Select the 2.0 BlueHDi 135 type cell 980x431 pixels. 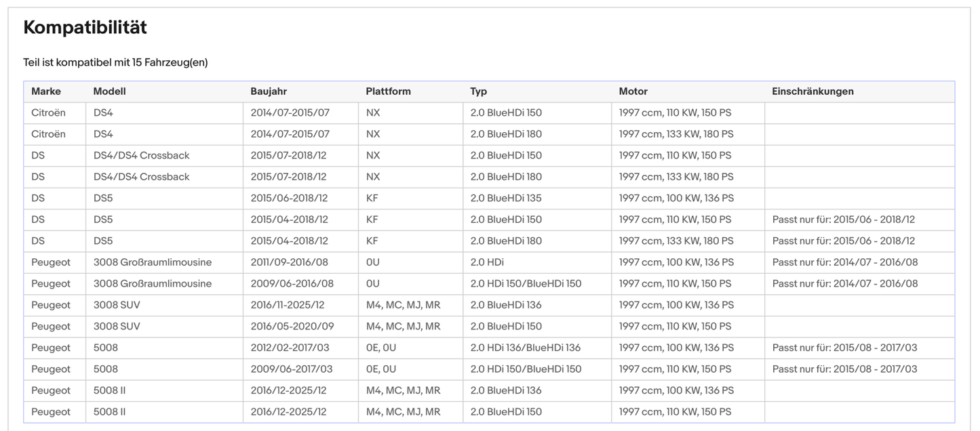(506, 199)
